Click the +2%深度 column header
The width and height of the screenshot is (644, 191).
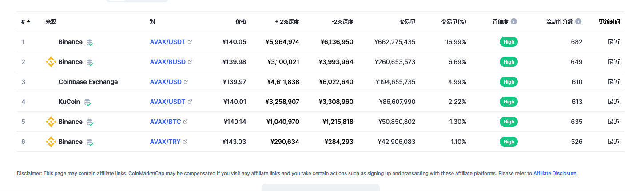[287, 21]
